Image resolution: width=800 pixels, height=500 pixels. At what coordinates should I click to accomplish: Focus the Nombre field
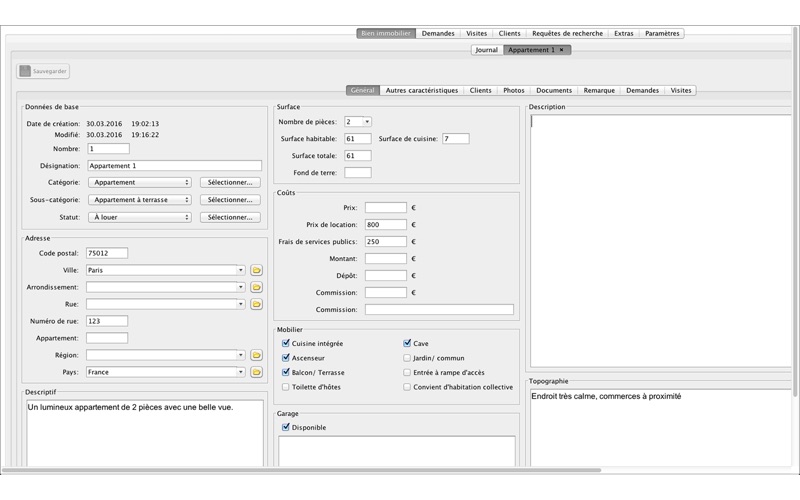click(109, 149)
